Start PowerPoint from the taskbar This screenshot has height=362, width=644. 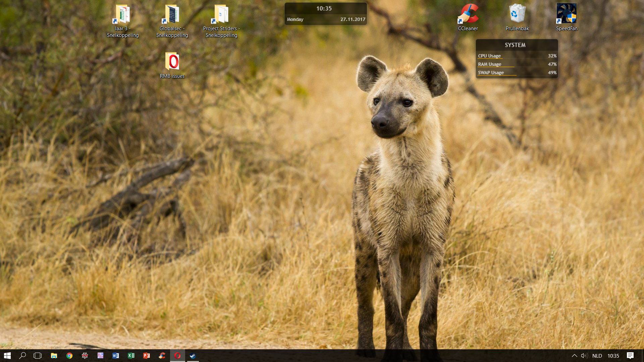coord(147,356)
